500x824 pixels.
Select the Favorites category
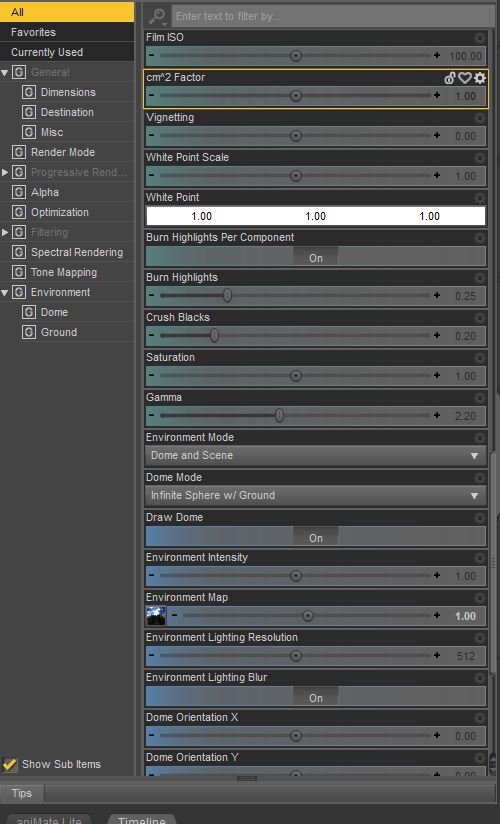click(67, 32)
